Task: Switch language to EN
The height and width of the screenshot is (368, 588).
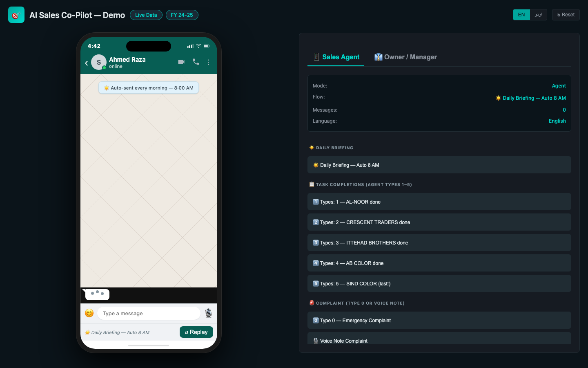Action: pyautogui.click(x=521, y=15)
